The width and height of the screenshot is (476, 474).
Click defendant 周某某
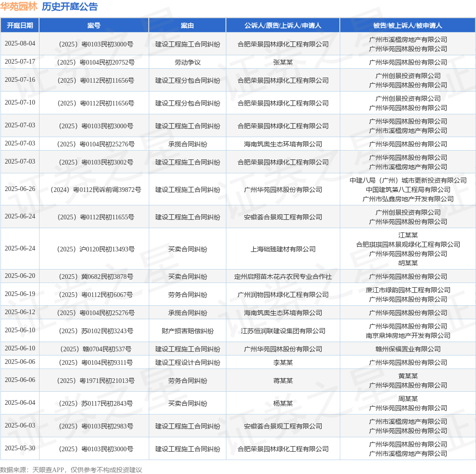click(408, 399)
